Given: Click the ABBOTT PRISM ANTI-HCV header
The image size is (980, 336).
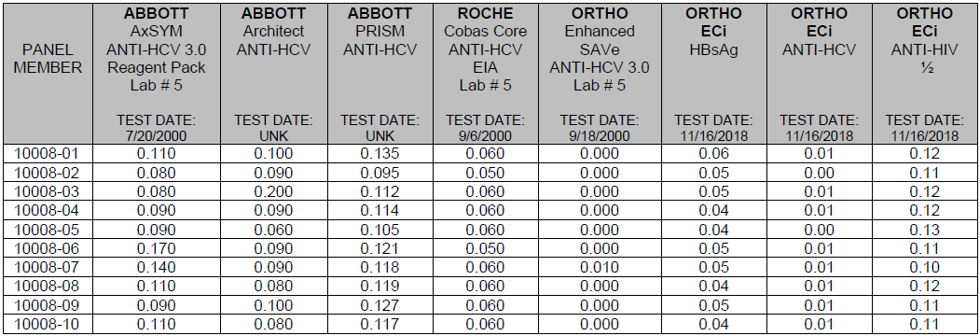Looking at the screenshot, I should point(380,74).
